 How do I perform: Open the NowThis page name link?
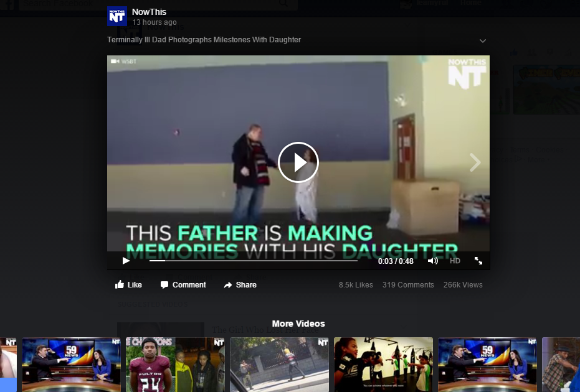tap(149, 12)
